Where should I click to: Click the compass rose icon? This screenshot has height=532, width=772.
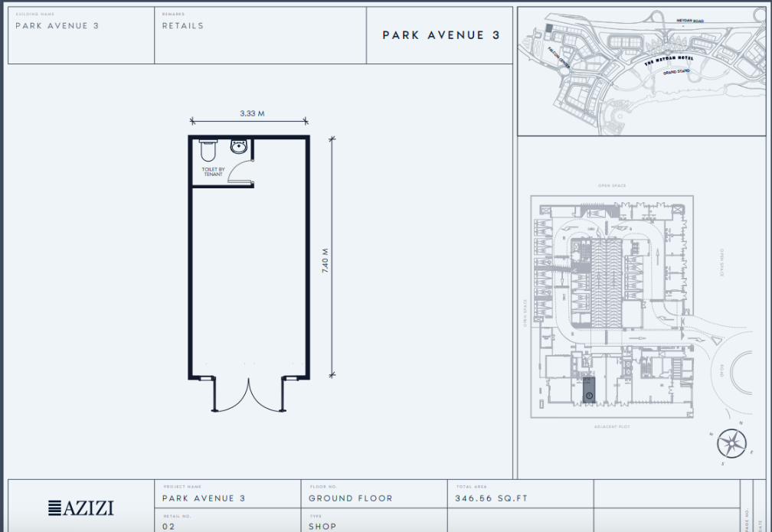pyautogui.click(x=732, y=443)
